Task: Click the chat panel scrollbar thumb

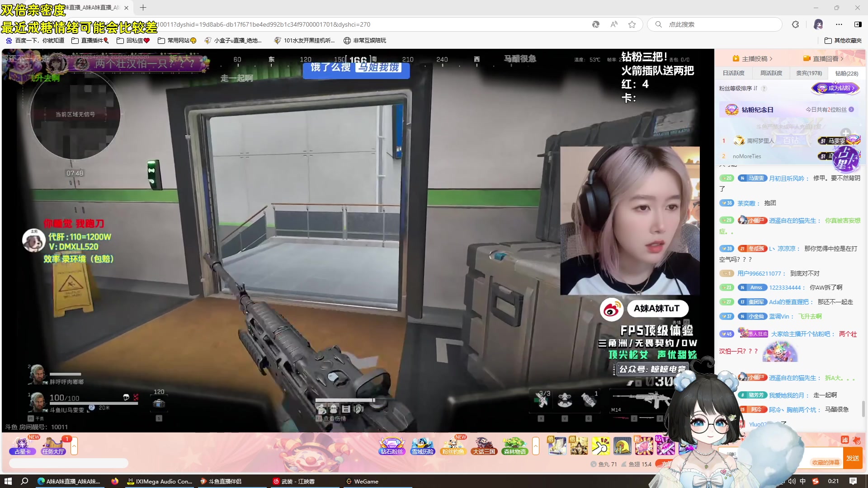Action: point(863,408)
